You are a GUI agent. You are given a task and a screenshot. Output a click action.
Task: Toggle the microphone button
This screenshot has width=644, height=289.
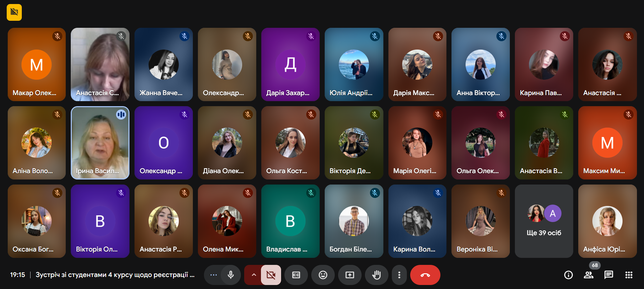(x=231, y=275)
